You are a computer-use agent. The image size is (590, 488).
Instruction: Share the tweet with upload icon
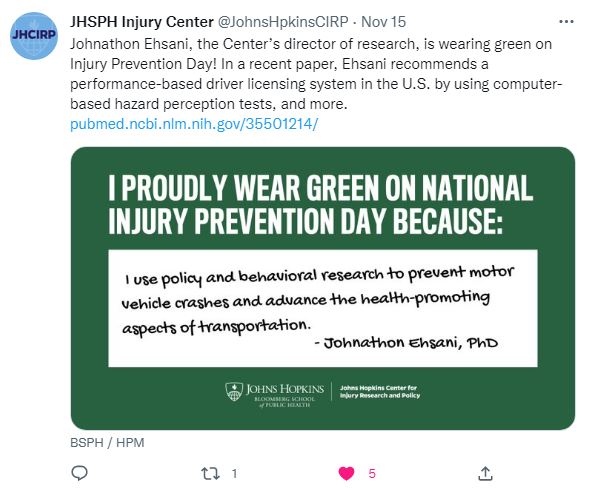pos(485,473)
